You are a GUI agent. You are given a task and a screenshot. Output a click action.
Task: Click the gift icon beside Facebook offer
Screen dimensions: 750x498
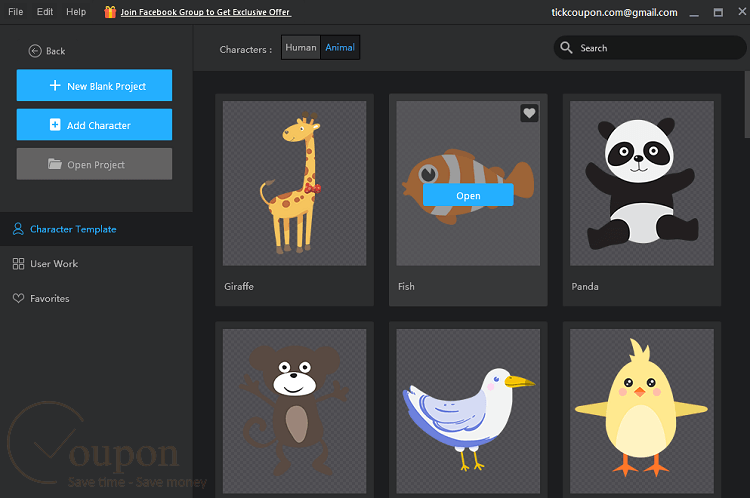point(110,12)
